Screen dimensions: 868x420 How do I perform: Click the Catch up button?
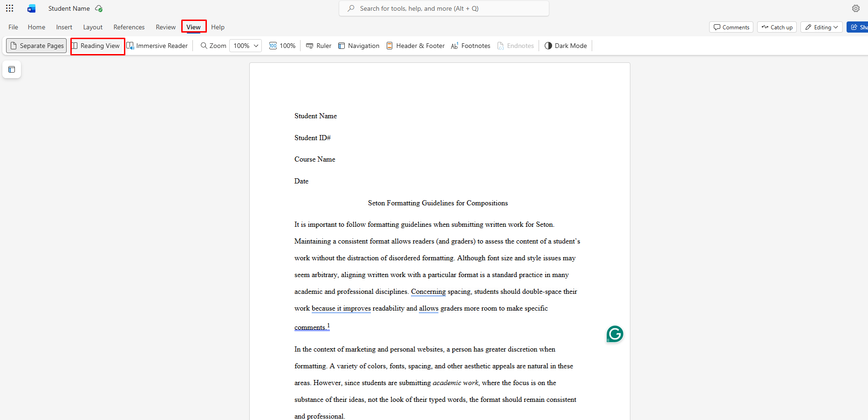click(777, 27)
